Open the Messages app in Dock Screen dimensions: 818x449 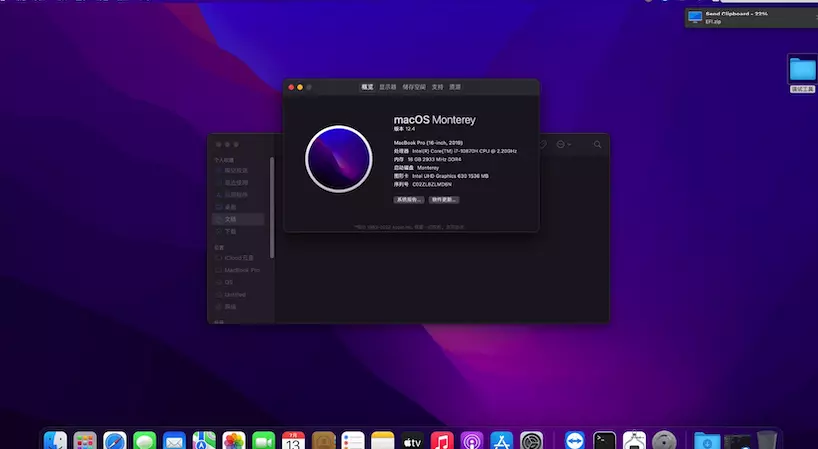point(145,441)
